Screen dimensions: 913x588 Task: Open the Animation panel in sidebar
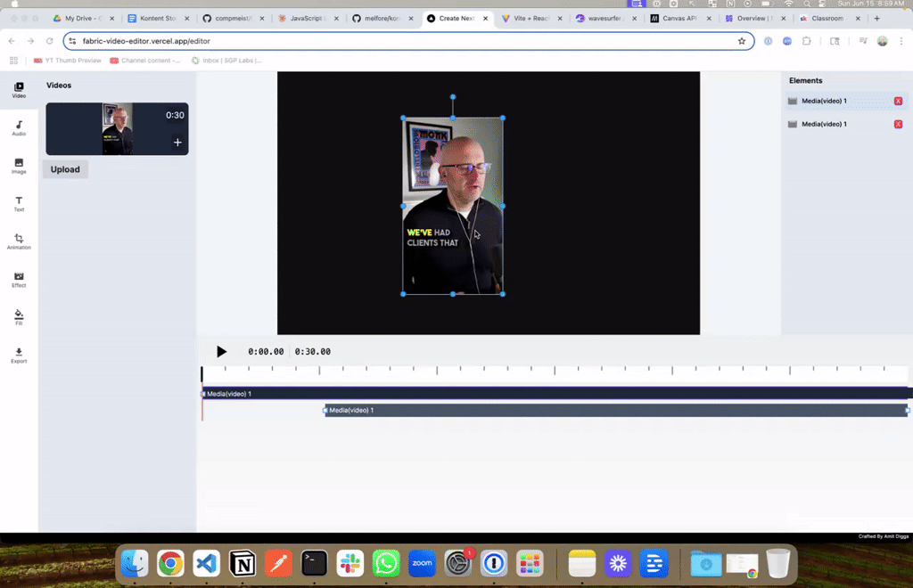pyautogui.click(x=19, y=241)
